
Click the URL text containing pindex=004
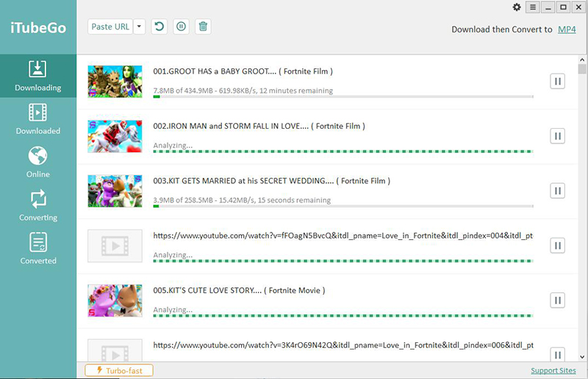[343, 236]
